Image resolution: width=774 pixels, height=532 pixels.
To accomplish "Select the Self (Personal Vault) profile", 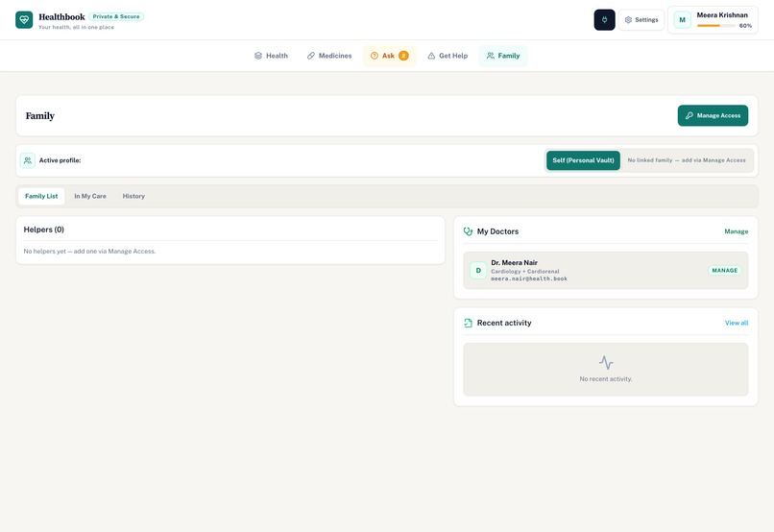I will tap(583, 160).
